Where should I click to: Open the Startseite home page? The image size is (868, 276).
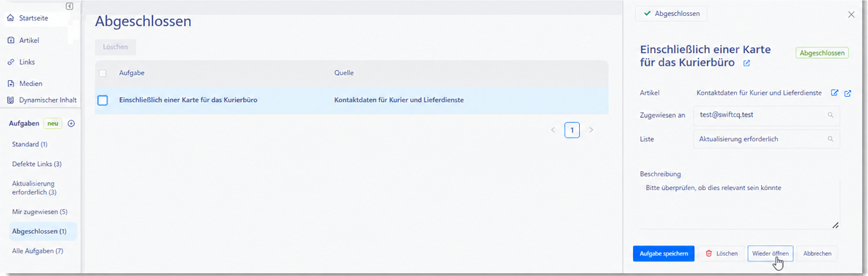point(33,18)
